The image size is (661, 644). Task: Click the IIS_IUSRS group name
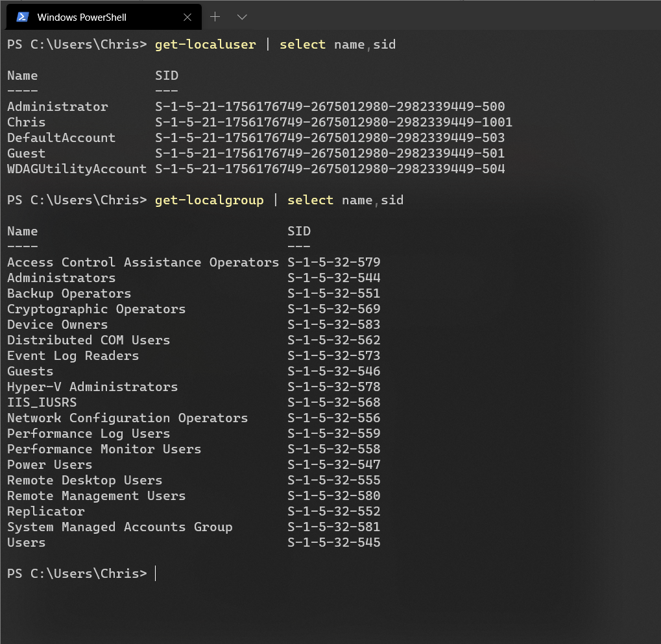[42, 403]
